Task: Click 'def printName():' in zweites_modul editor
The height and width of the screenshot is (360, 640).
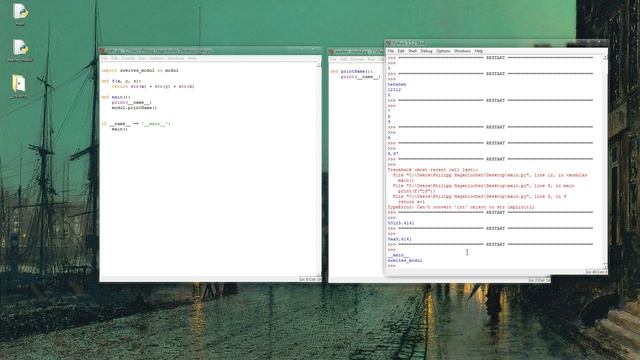Action: point(351,71)
